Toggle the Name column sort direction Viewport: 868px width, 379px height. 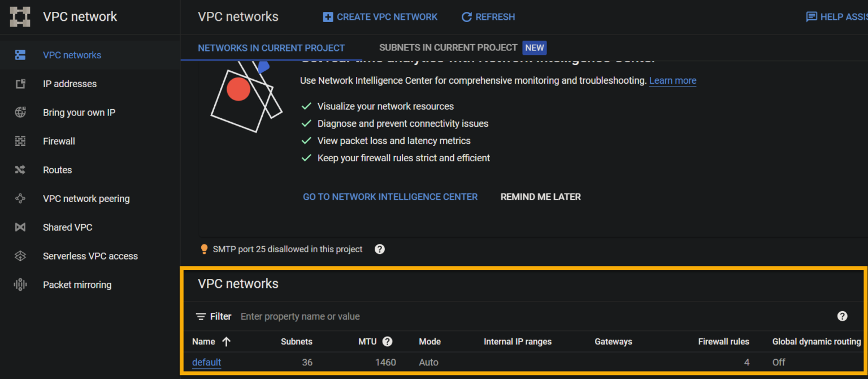click(x=225, y=341)
